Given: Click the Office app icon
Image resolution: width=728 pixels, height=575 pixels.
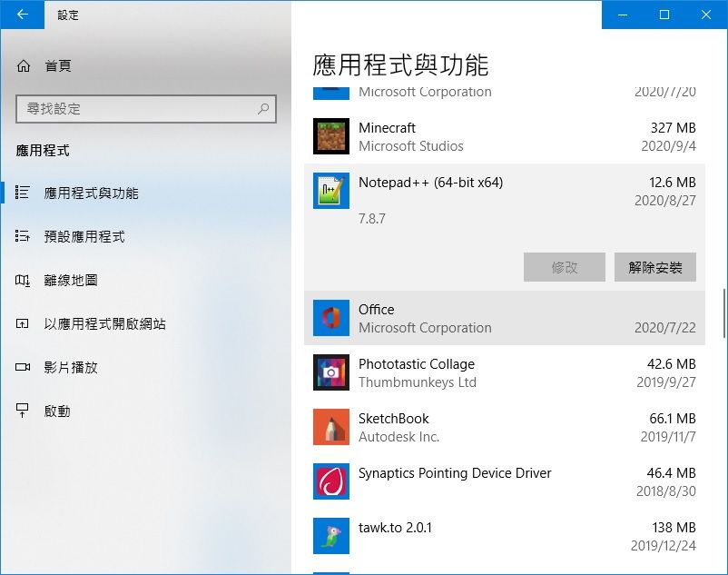Looking at the screenshot, I should [331, 318].
